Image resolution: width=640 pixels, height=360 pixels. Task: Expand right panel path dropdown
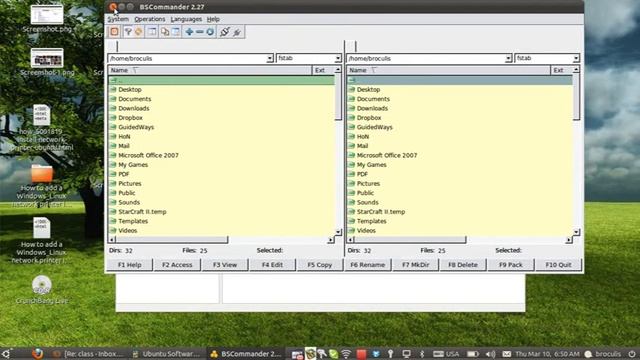click(x=508, y=58)
